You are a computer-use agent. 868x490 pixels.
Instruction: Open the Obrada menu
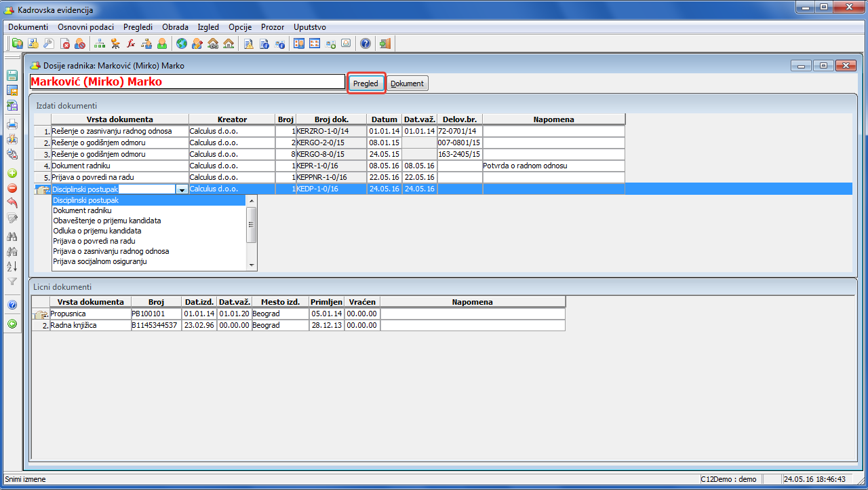pyautogui.click(x=175, y=27)
